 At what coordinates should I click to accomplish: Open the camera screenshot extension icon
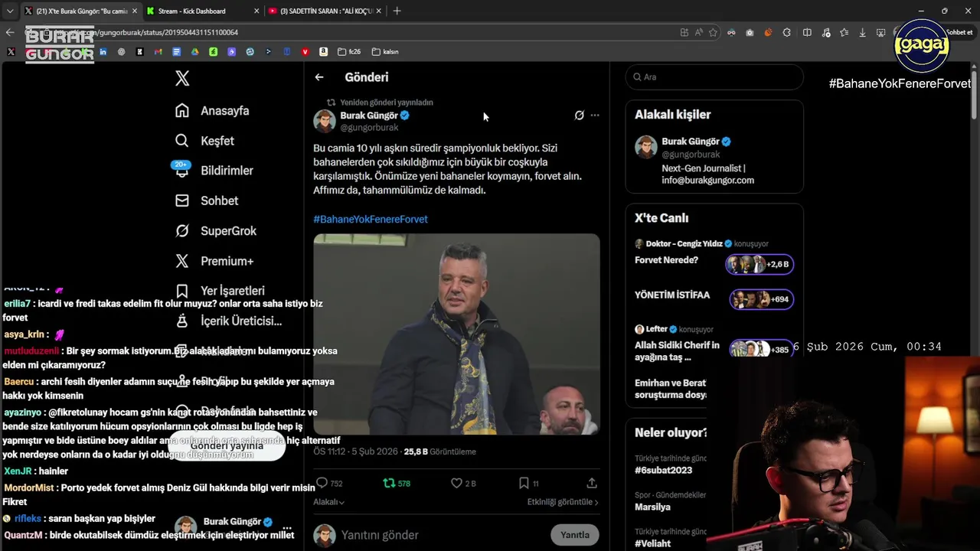750,32
